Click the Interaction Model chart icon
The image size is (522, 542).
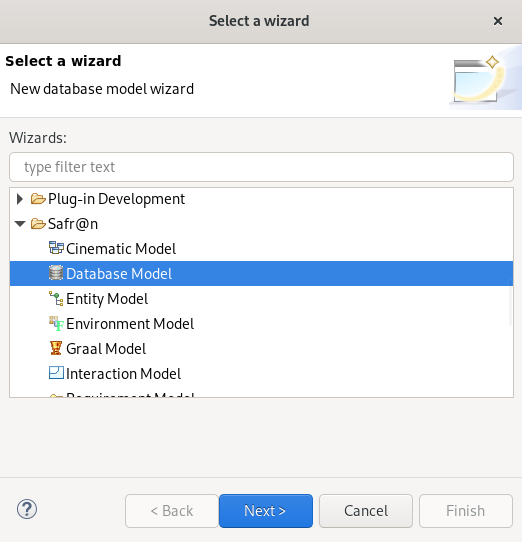56,373
